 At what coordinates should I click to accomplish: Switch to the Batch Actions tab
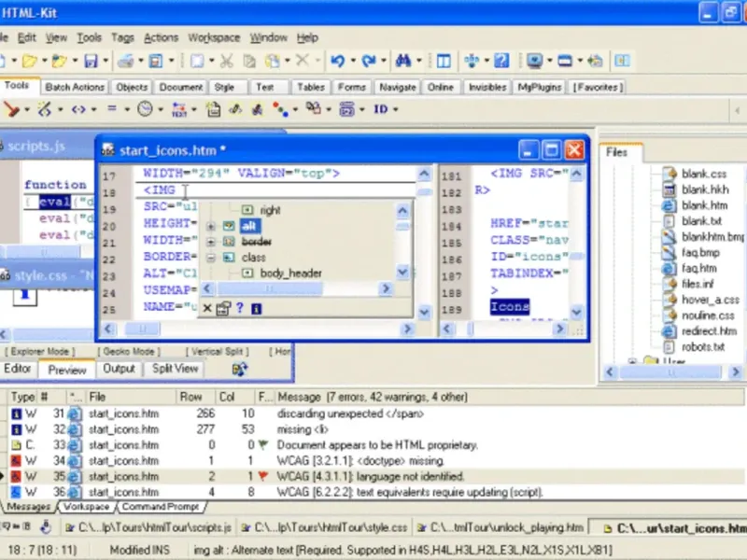coord(75,87)
